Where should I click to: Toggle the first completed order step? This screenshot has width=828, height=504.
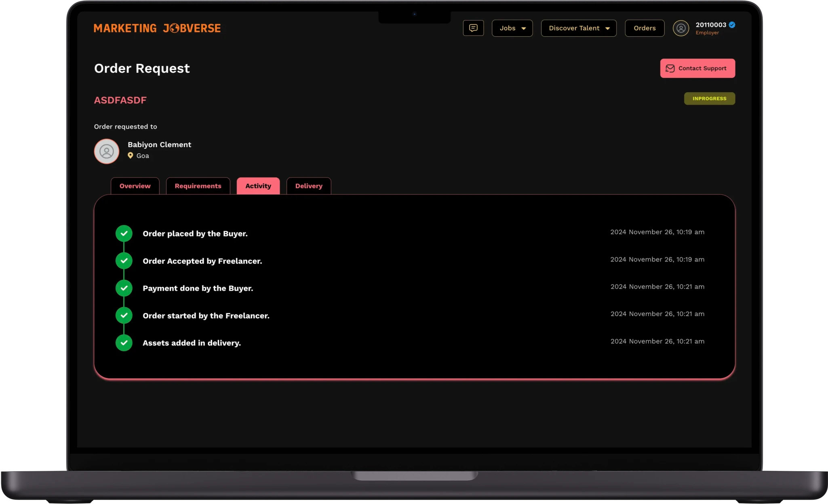124,233
